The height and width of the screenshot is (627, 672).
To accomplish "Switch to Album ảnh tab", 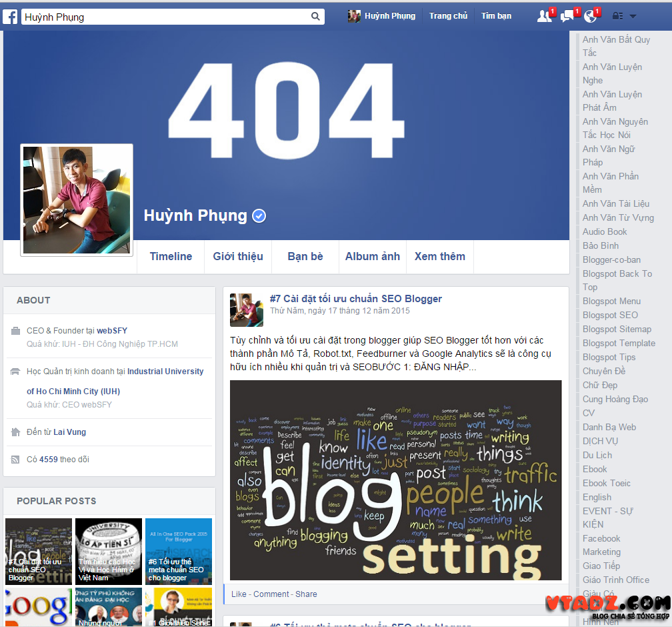I will click(x=373, y=256).
